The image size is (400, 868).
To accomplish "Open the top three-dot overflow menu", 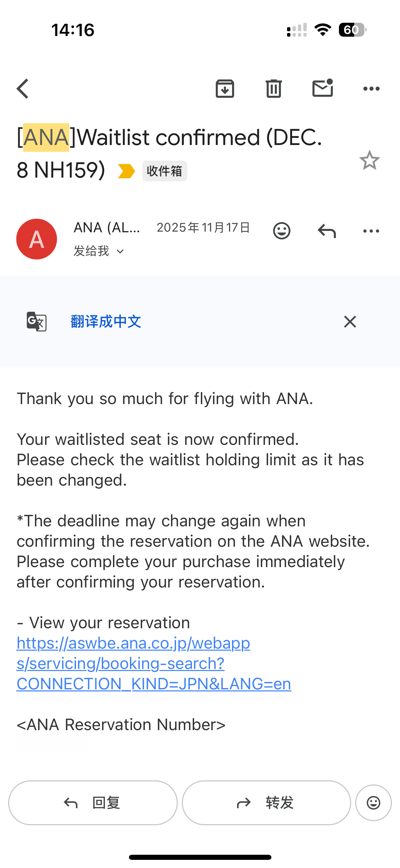I will (x=371, y=89).
